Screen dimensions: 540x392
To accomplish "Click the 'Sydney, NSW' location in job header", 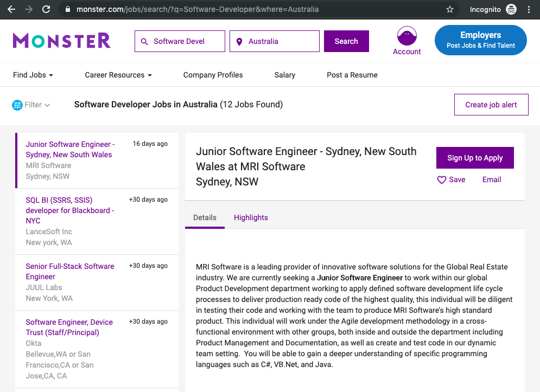I will [227, 182].
